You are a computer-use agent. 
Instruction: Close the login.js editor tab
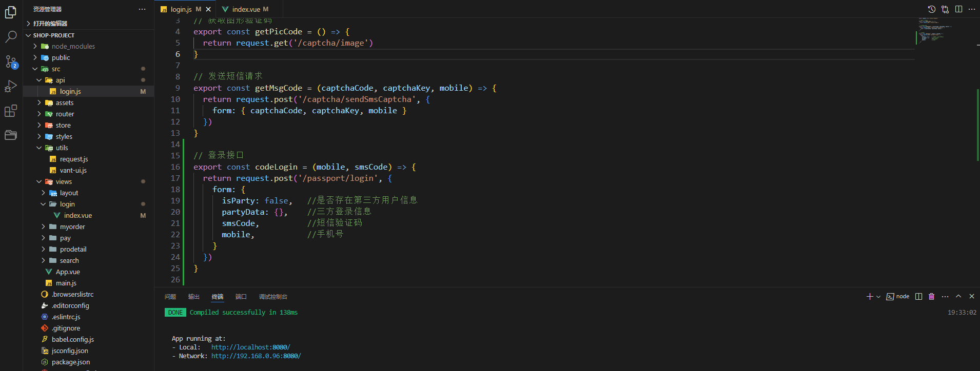coord(208,9)
